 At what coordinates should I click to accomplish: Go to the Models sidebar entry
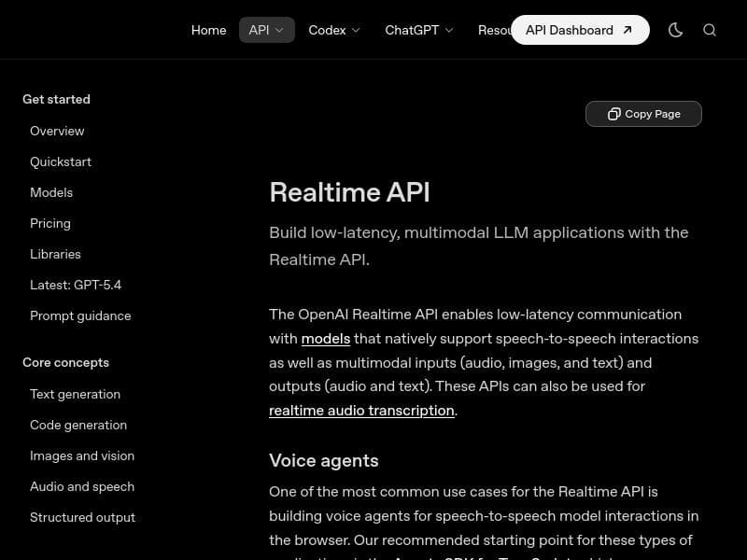tap(51, 192)
